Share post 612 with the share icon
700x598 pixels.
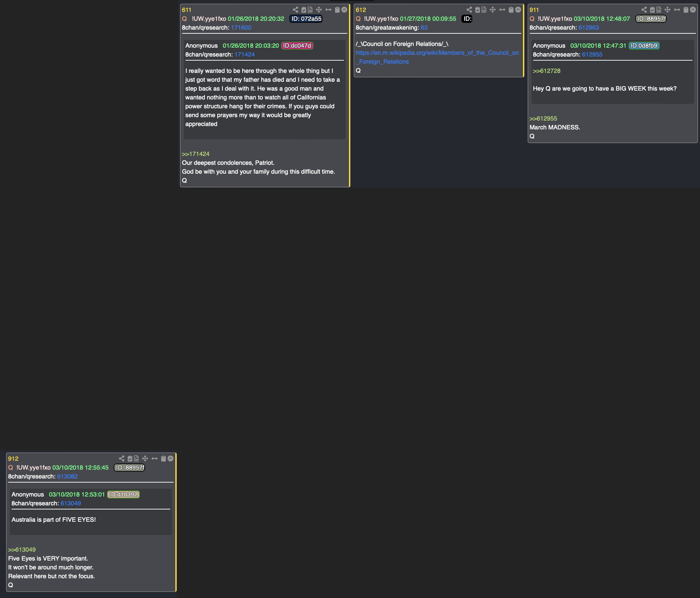pyautogui.click(x=470, y=10)
